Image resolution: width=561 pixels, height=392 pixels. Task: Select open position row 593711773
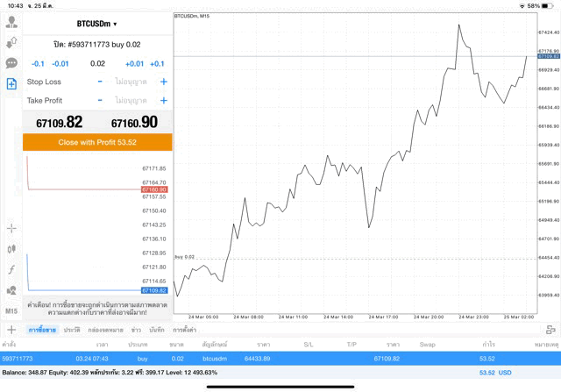(280, 358)
